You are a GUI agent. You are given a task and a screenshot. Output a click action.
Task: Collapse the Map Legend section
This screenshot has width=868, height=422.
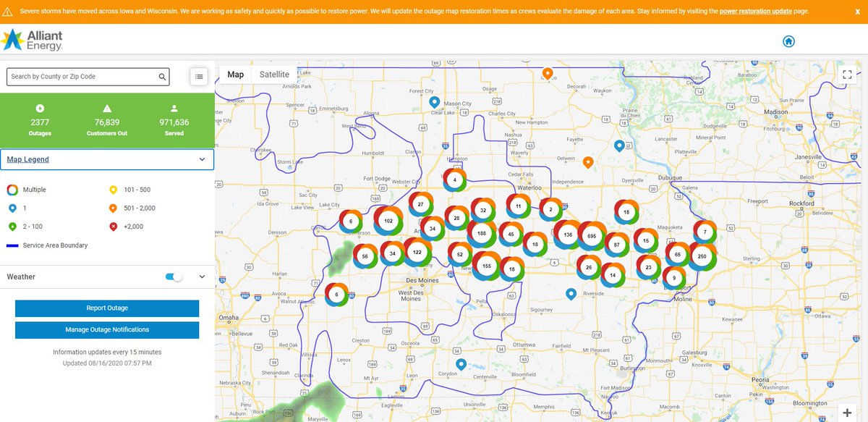(x=202, y=159)
